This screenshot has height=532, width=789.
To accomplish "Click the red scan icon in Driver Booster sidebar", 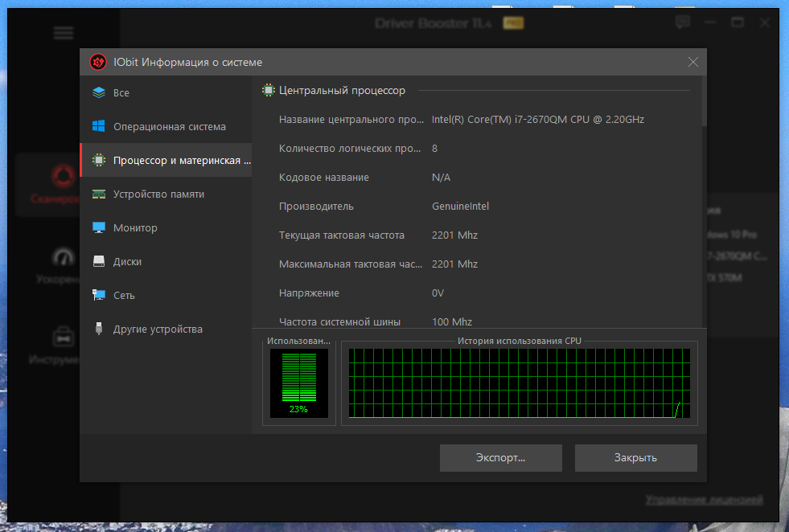I will point(63,175).
